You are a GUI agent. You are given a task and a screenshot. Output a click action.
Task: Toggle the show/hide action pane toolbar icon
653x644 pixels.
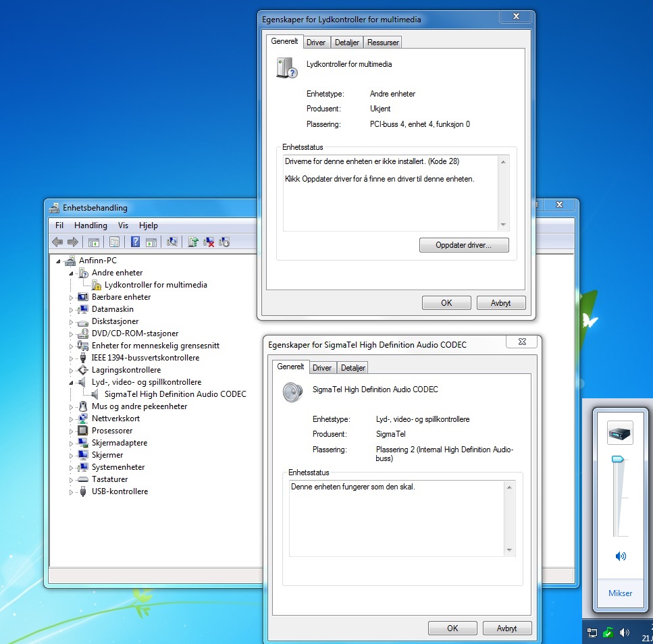click(151, 242)
